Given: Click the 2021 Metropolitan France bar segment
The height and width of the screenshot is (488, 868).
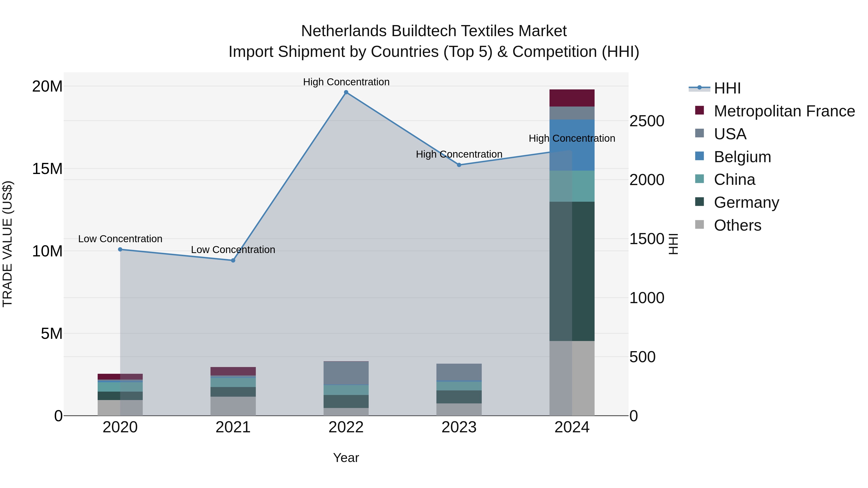Looking at the screenshot, I should [233, 371].
